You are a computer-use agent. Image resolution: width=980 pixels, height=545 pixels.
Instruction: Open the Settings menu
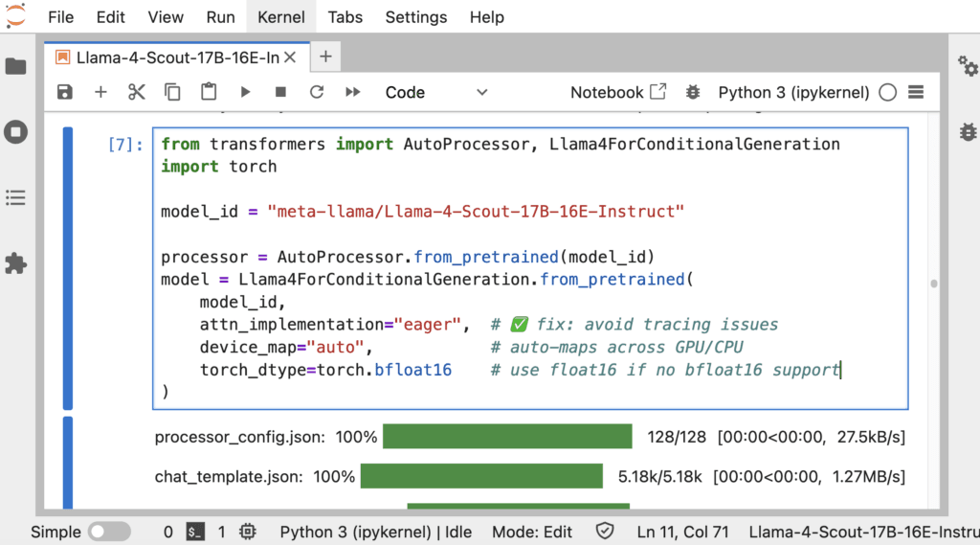pyautogui.click(x=415, y=17)
